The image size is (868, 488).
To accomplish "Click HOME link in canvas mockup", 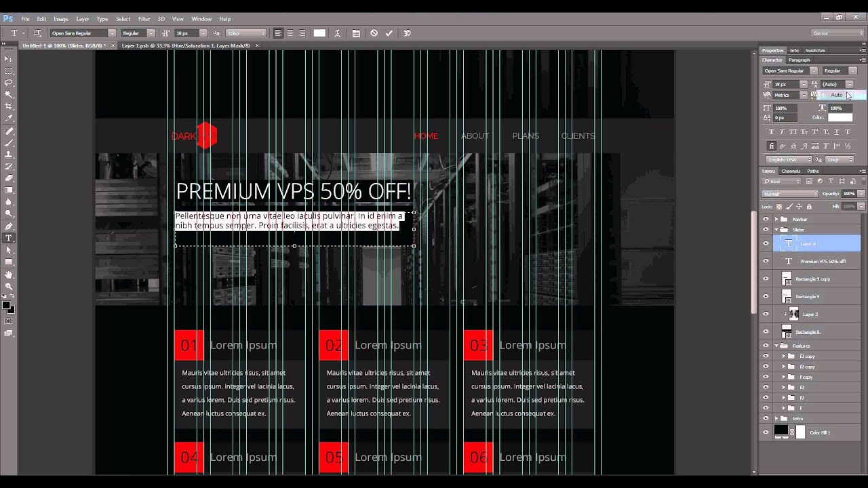I will pyautogui.click(x=426, y=136).
